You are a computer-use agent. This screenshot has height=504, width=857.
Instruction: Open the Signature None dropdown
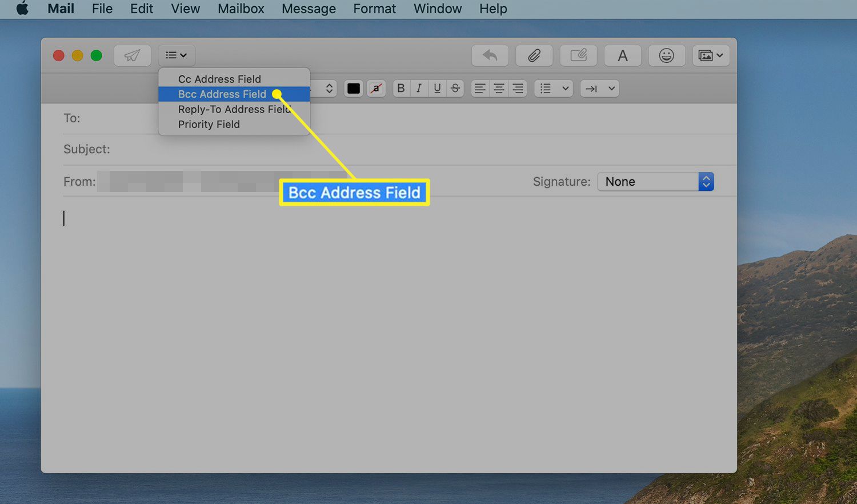[656, 182]
